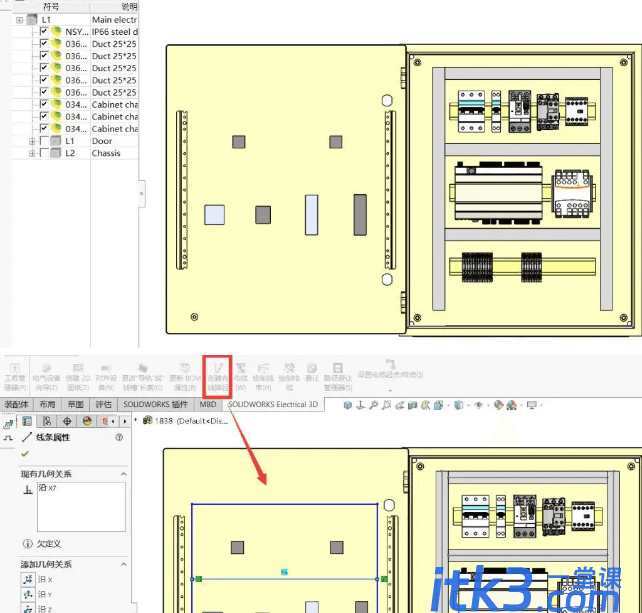Open hide/show items eye dropdown
Screen dimensions: 642x613
478,405
